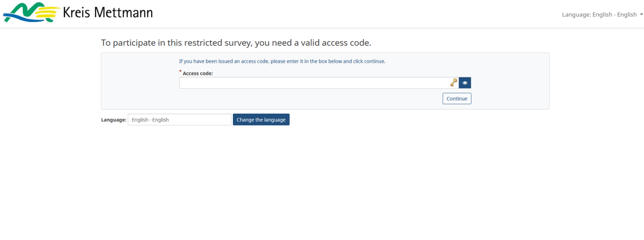Click the Kreis Mettmann title text
Image resolution: width=644 pixels, height=240 pixels.
pyautogui.click(x=108, y=13)
